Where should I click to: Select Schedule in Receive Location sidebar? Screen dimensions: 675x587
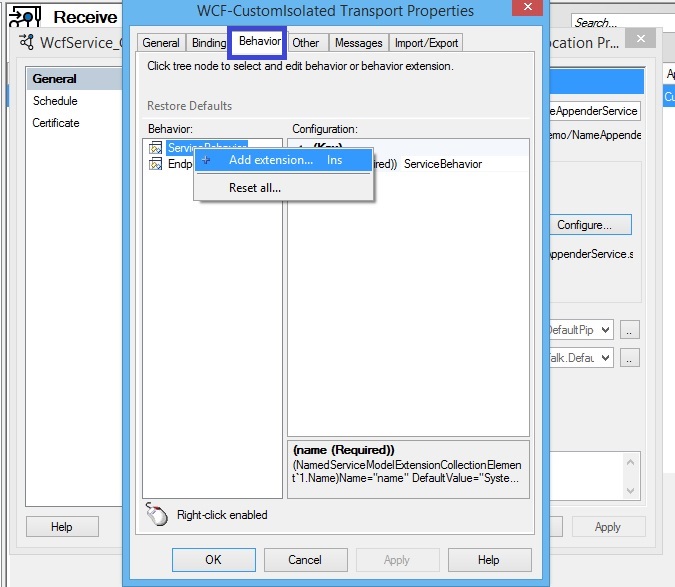click(x=56, y=101)
